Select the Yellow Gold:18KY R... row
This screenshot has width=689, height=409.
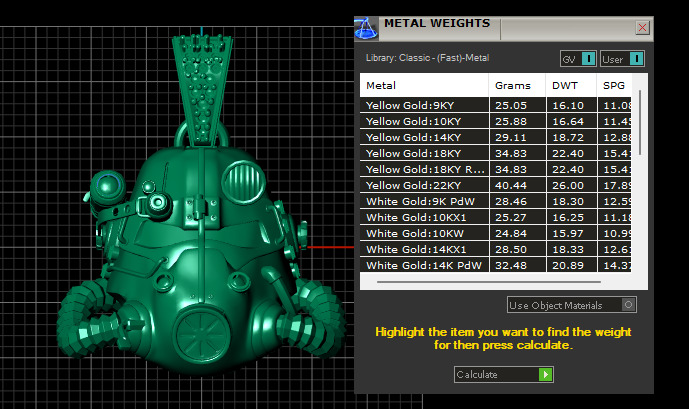click(x=496, y=169)
